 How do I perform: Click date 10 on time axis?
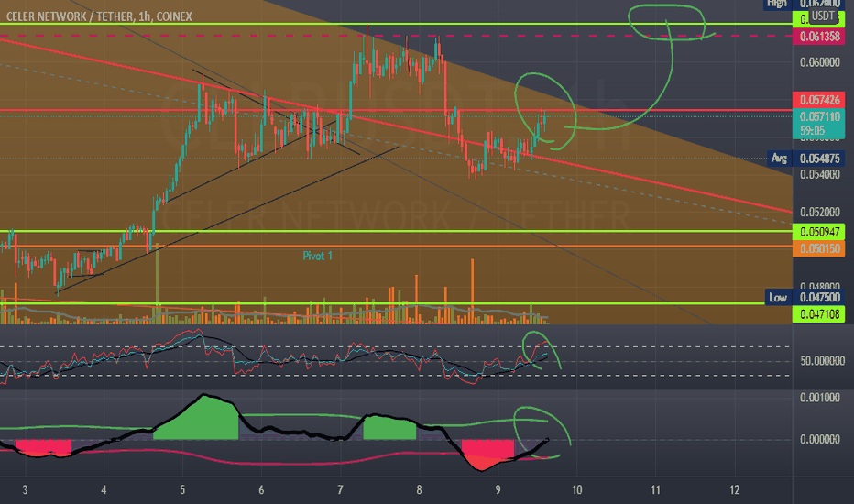[x=576, y=490]
